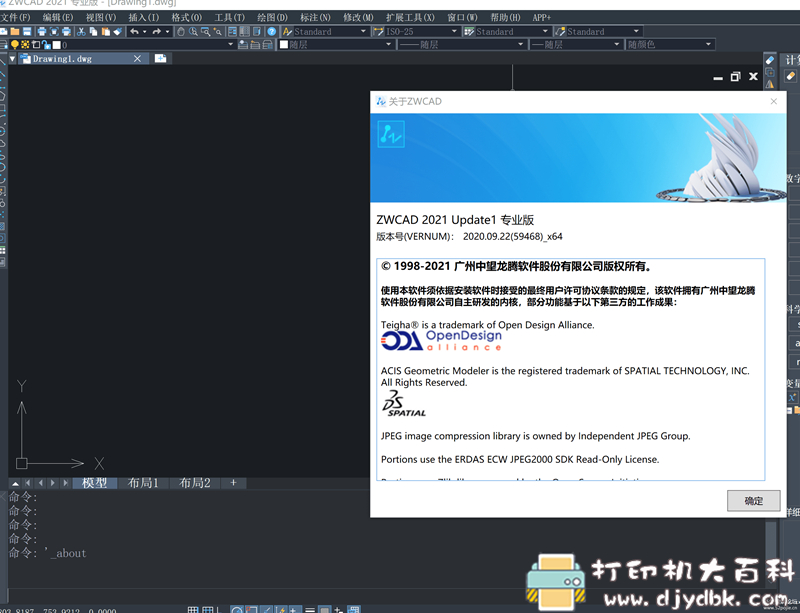Cut selection with the scissors icon

pyautogui.click(x=81, y=32)
